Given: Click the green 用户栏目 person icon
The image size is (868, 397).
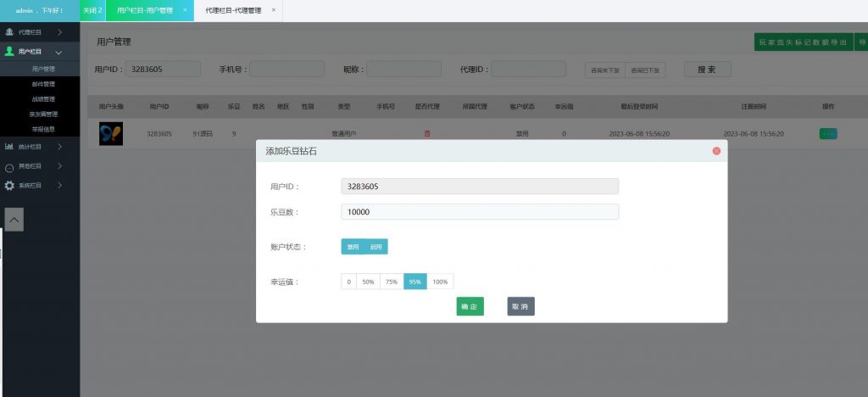Looking at the screenshot, I should point(9,52).
